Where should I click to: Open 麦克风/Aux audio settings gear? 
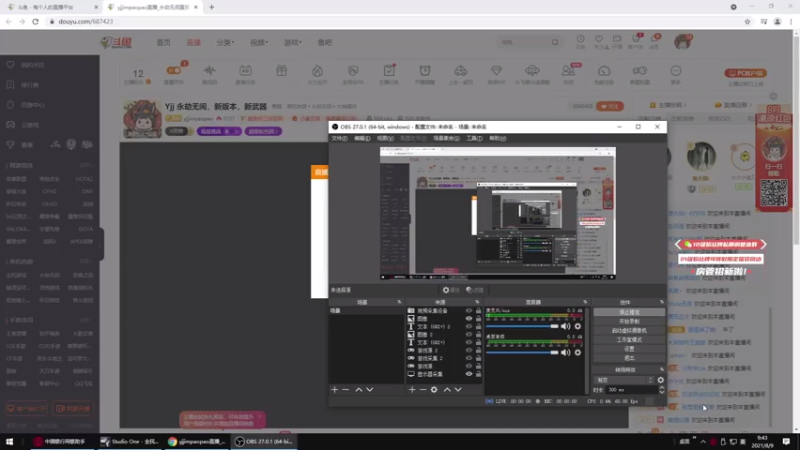578,326
